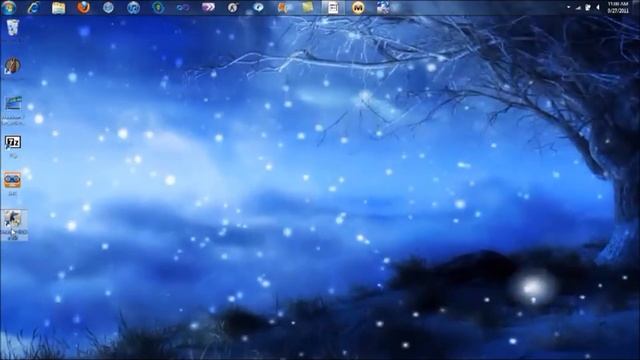Launch Internet Explorer from the taskbar
640x360 pixels.
(x=33, y=7)
